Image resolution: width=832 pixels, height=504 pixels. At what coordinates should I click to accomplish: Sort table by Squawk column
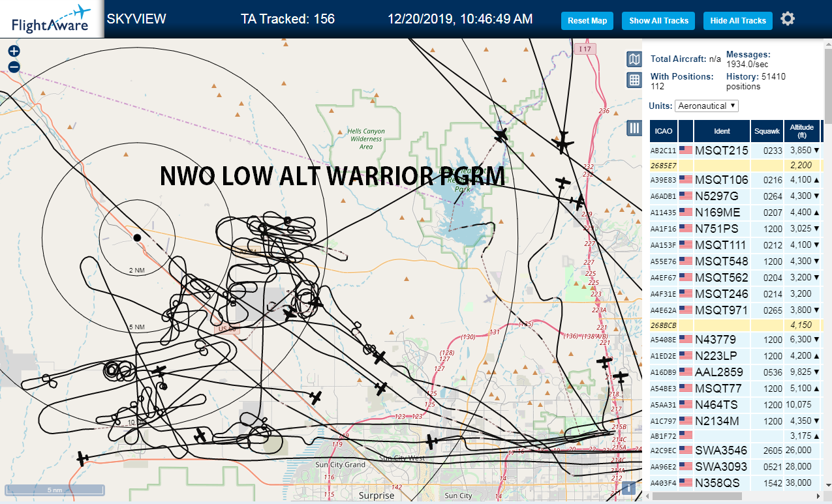[767, 131]
